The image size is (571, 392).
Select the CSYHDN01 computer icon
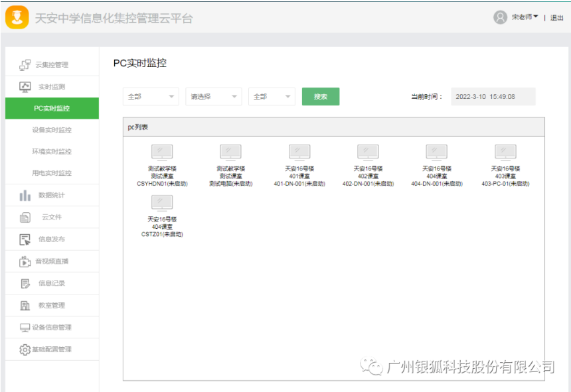162,153
